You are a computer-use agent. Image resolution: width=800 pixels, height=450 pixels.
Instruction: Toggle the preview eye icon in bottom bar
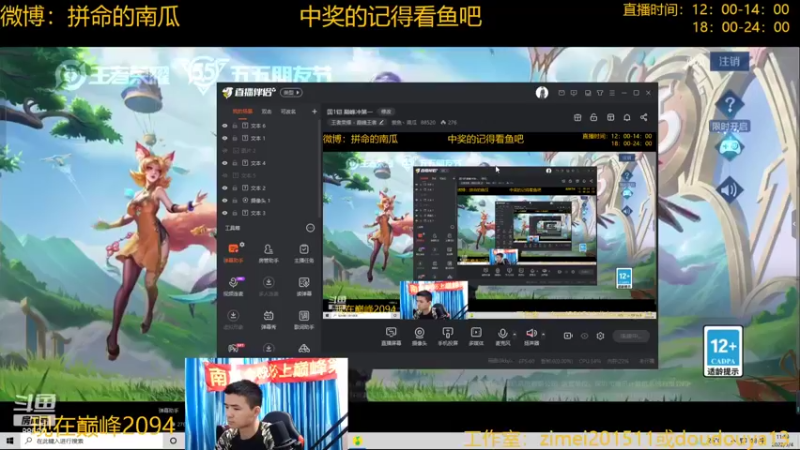point(585,336)
